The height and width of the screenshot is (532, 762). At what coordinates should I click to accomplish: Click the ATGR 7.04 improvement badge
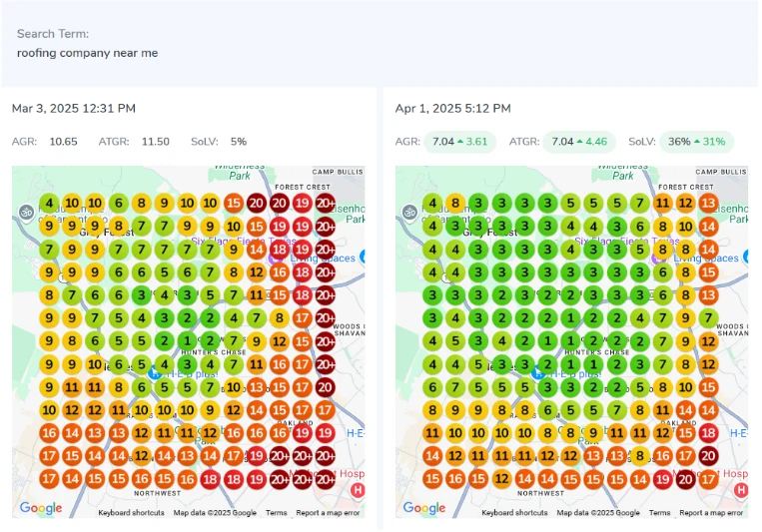point(579,142)
